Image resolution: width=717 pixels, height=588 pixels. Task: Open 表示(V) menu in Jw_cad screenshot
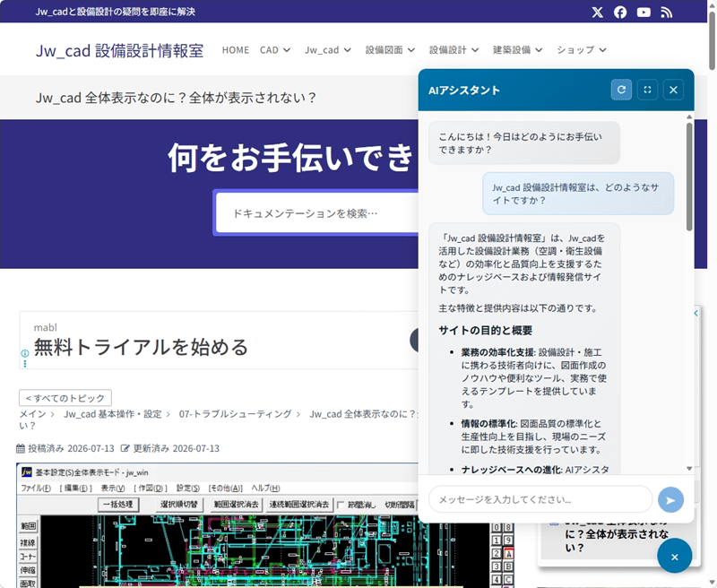click(113, 488)
